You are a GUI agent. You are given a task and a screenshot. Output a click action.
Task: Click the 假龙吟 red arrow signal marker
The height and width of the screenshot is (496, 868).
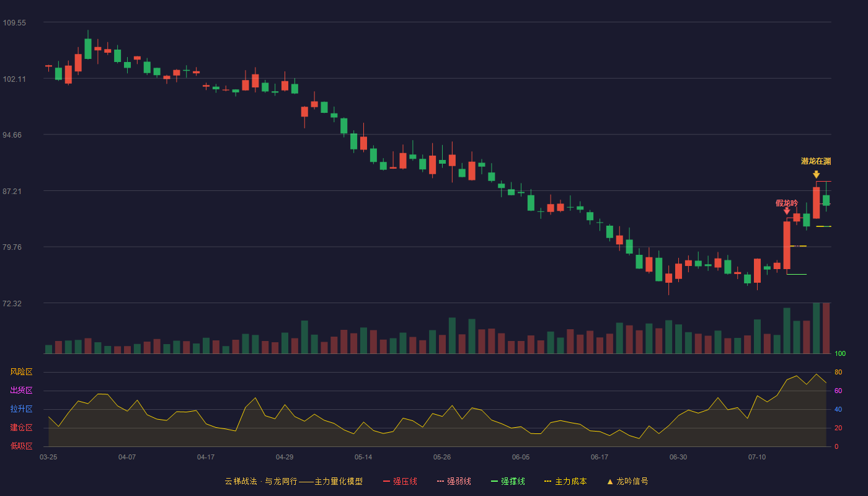(787, 211)
